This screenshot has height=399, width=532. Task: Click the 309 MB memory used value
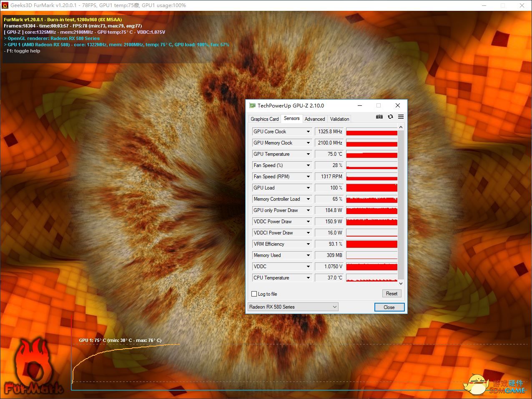point(329,255)
